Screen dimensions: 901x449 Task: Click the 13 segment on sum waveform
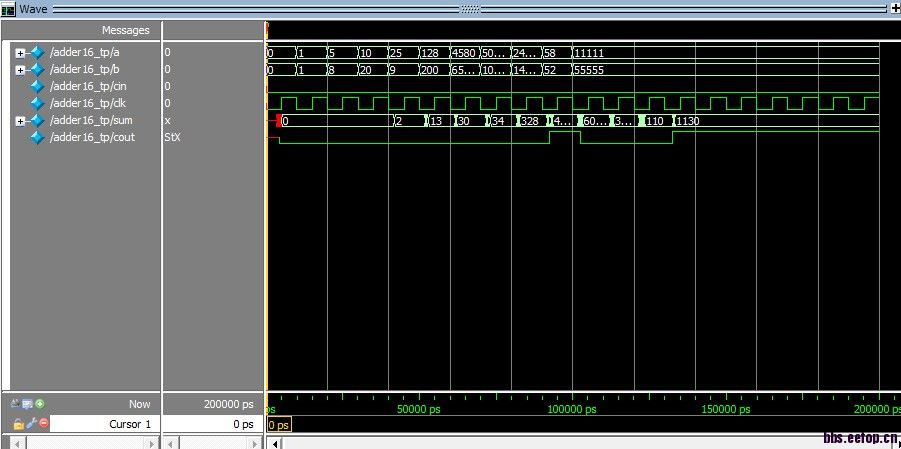[x=440, y=121]
